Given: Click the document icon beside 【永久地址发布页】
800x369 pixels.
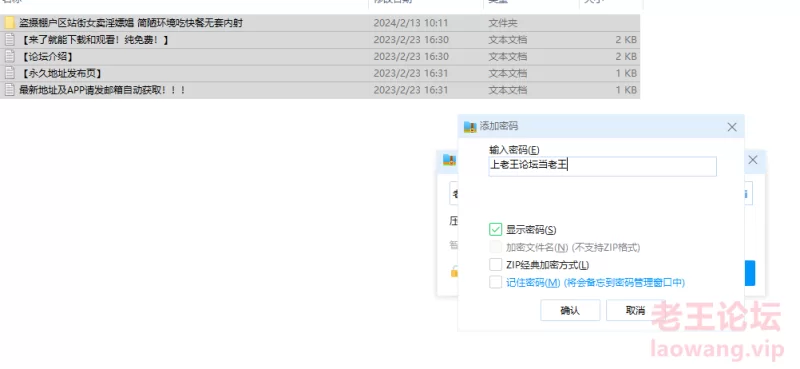Looking at the screenshot, I should pos(9,73).
